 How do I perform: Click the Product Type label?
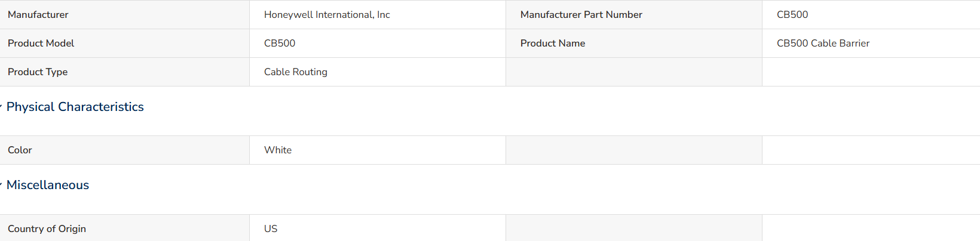click(x=38, y=72)
